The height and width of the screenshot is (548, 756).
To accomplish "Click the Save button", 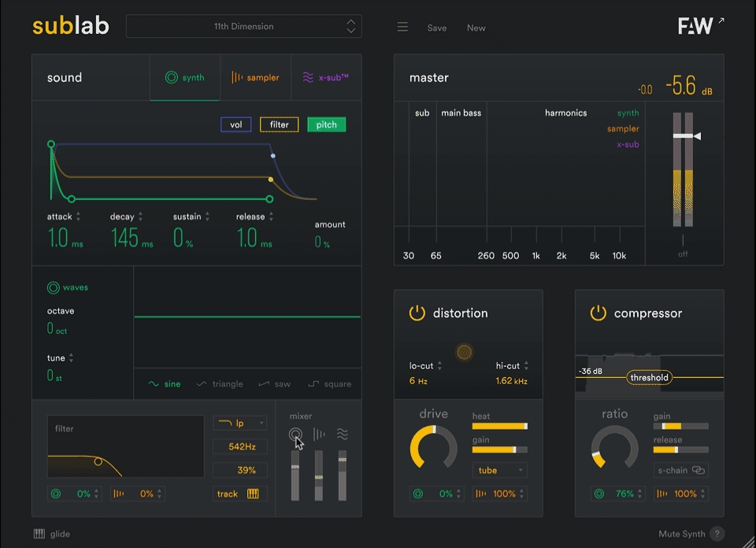I will 437,28.
